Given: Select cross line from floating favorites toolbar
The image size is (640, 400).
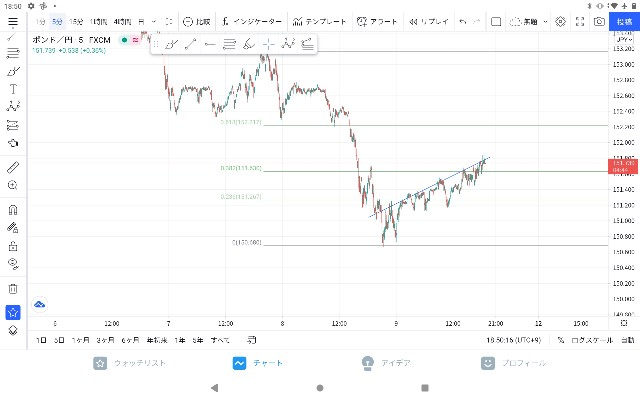Looking at the screenshot, I should tap(268, 44).
